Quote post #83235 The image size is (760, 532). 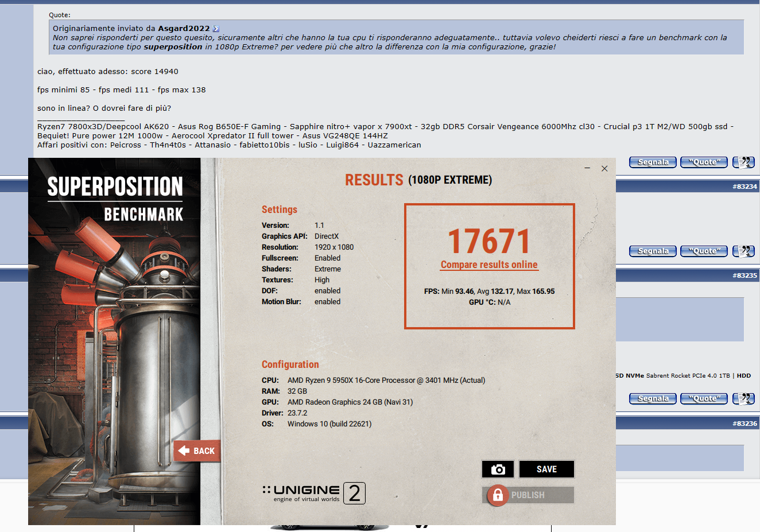coord(704,399)
